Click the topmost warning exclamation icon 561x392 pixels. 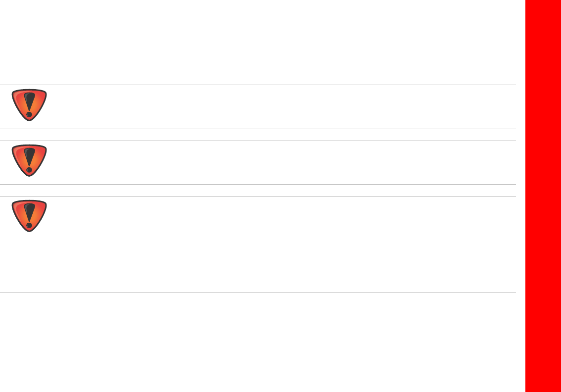tap(29, 105)
